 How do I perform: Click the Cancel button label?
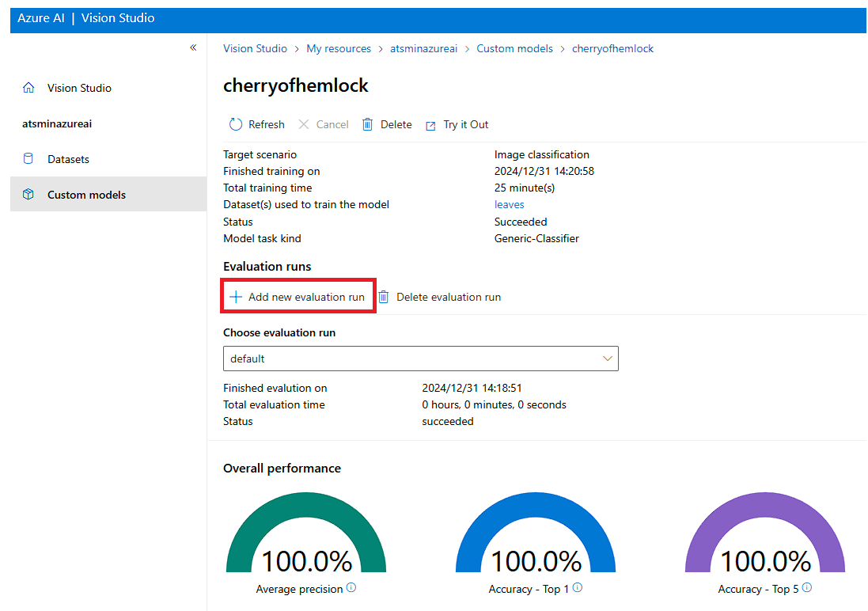[332, 124]
